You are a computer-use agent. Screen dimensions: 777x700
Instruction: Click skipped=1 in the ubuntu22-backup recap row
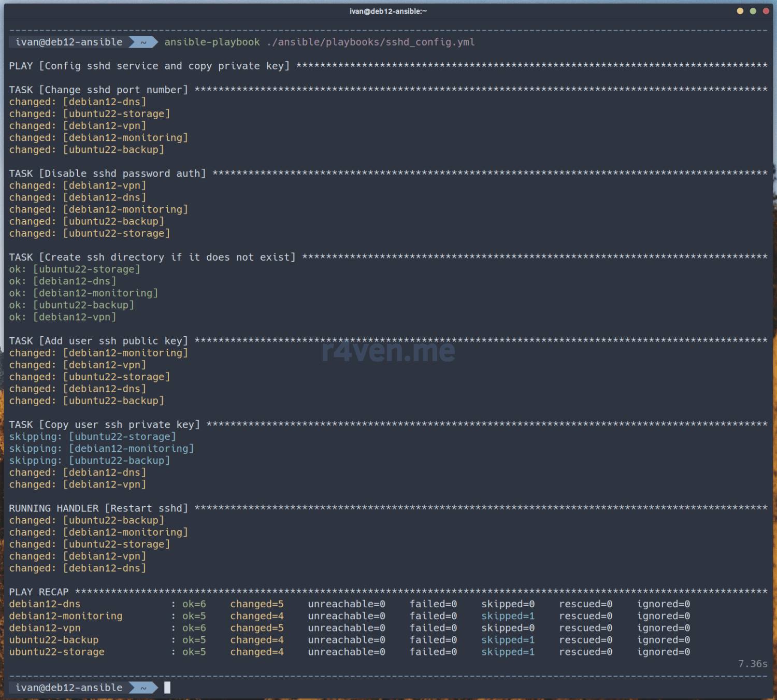pyautogui.click(x=508, y=640)
